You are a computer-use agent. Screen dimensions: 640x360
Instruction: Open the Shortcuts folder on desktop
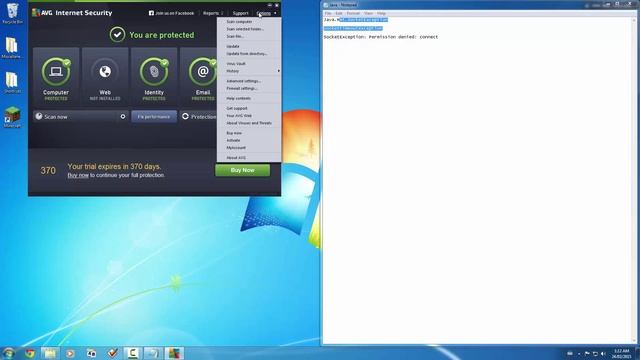pos(12,83)
